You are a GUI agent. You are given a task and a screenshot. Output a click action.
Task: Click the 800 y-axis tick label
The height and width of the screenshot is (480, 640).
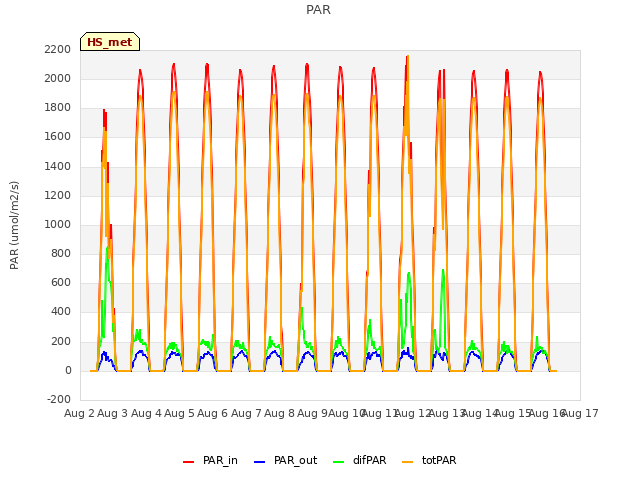tap(61, 253)
